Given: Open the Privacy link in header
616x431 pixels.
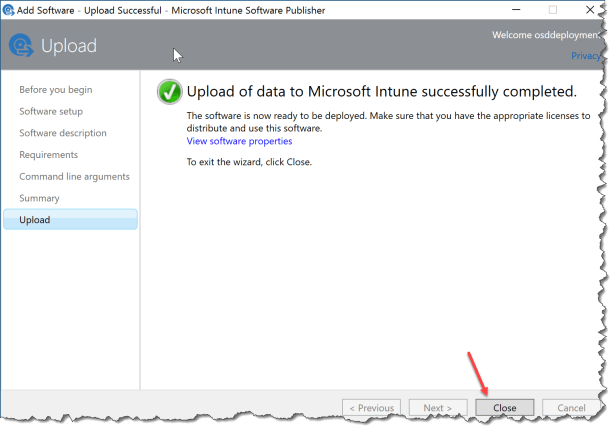Looking at the screenshot, I should click(585, 56).
